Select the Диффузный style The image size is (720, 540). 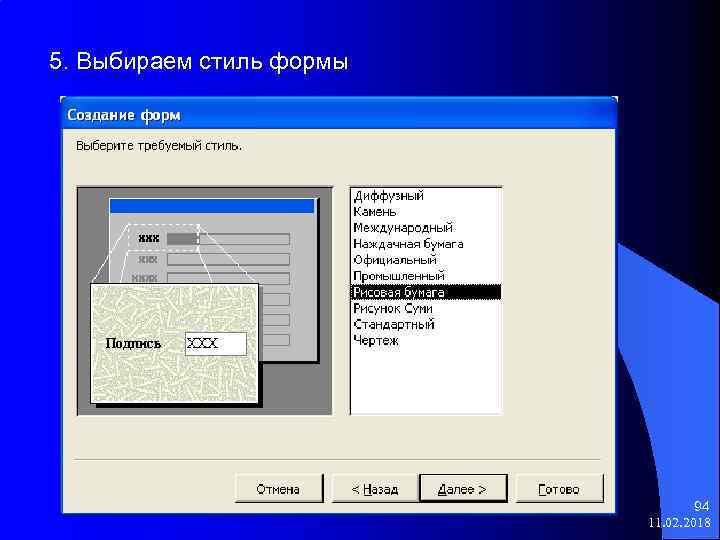pos(426,196)
